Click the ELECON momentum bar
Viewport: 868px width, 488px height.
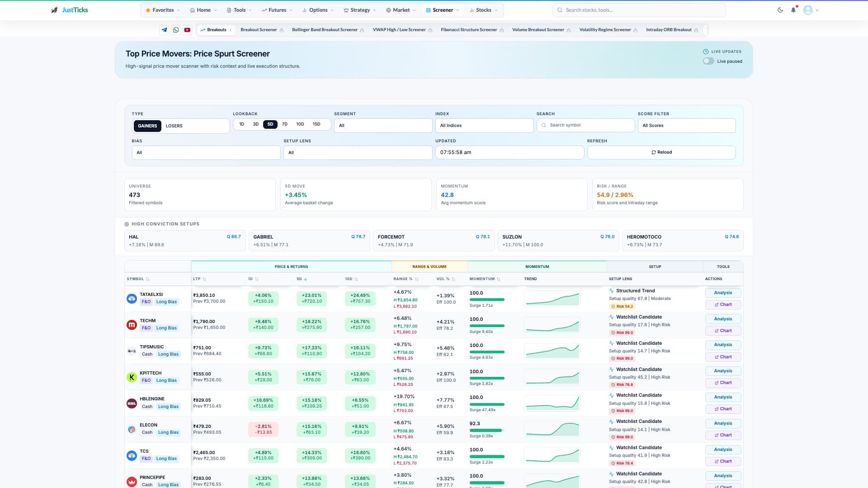[487, 430]
